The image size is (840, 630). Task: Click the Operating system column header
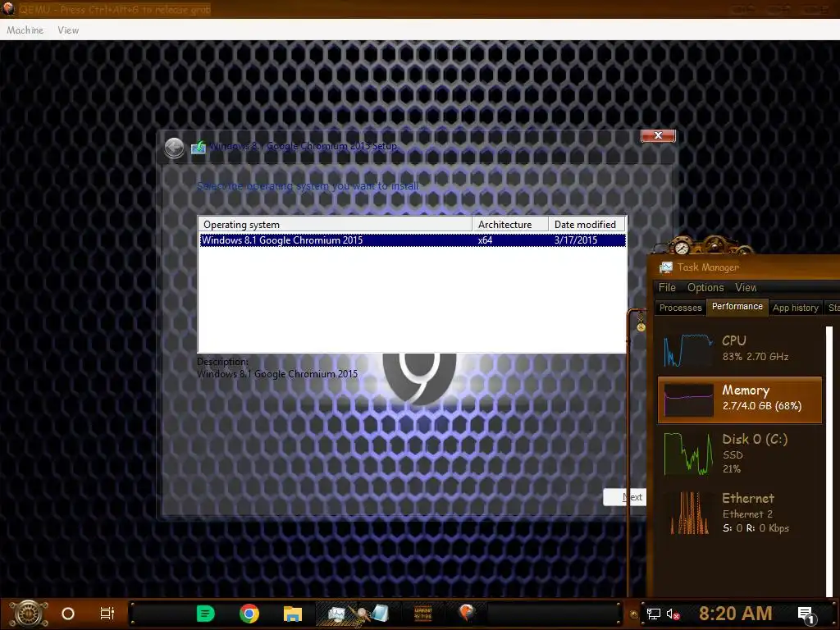[335, 224]
